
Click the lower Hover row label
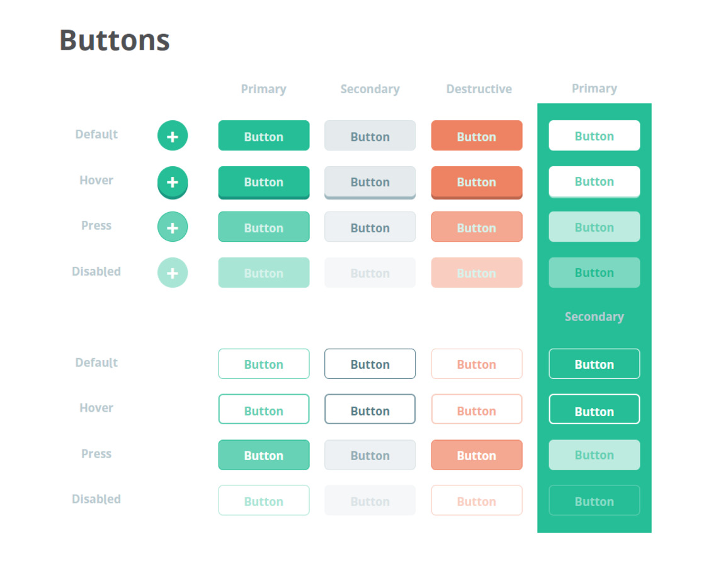[x=96, y=408]
